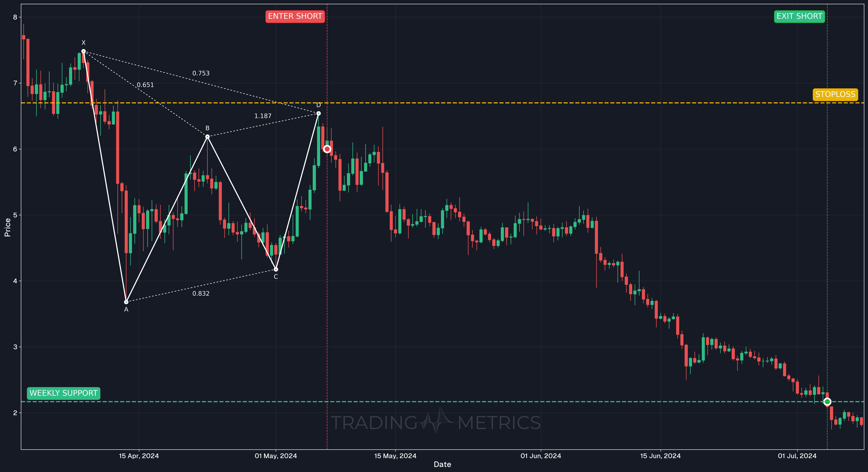Click the 15 Jun, 2024 date tick
868x472 pixels.
(660, 456)
